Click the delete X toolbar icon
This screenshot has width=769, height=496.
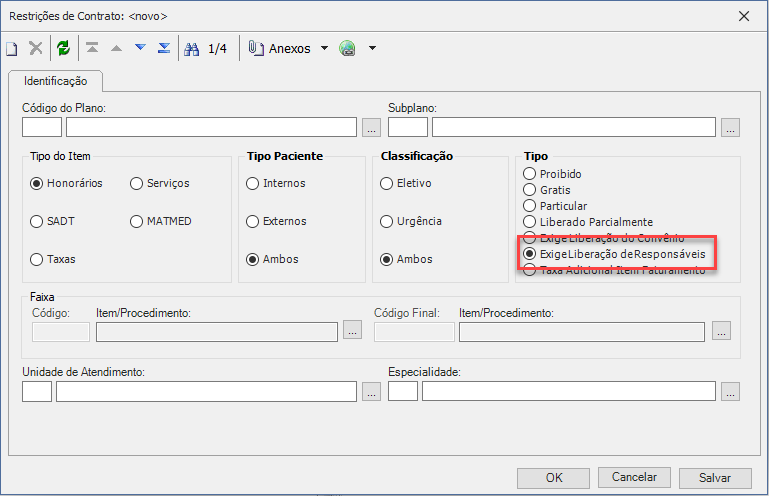pos(36,48)
